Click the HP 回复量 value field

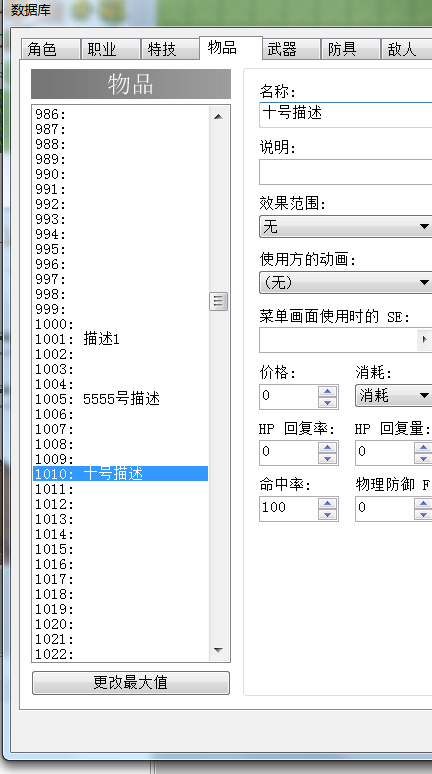pos(385,453)
